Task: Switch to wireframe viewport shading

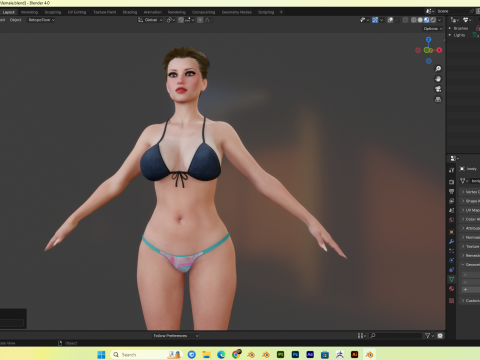Action: click(x=414, y=20)
